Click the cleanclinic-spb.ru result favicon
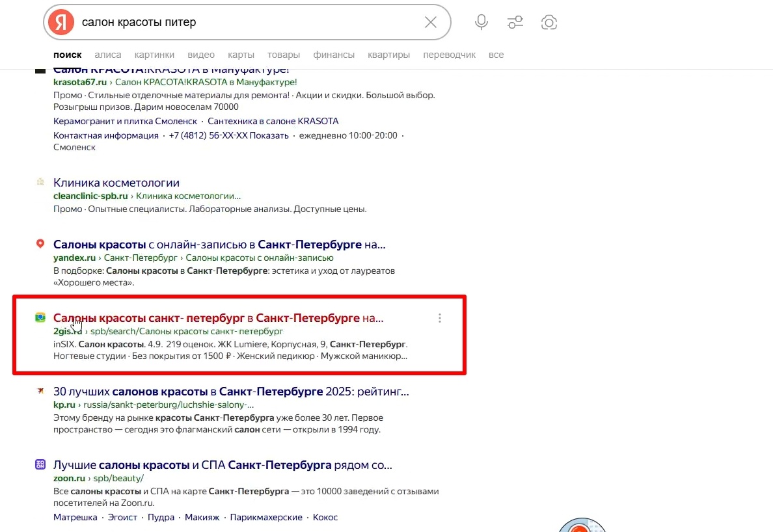This screenshot has width=773, height=532. (40, 181)
